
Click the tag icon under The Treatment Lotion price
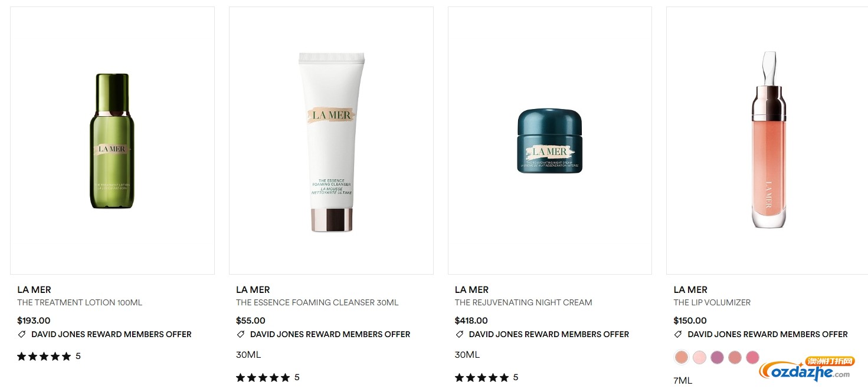click(22, 334)
